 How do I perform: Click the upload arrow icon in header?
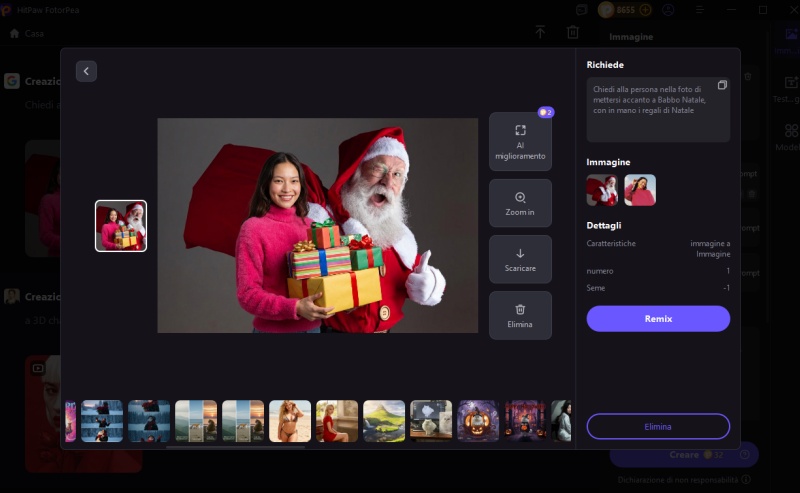540,33
